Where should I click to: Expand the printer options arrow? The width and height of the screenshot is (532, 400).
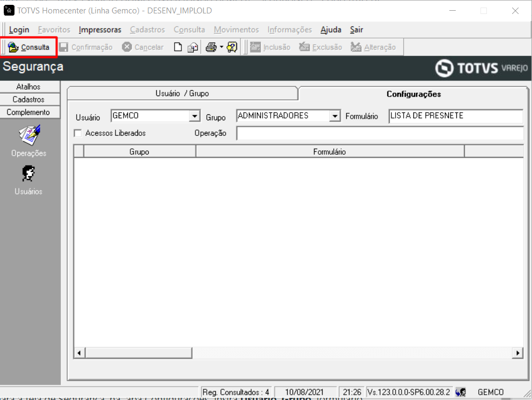tap(222, 47)
